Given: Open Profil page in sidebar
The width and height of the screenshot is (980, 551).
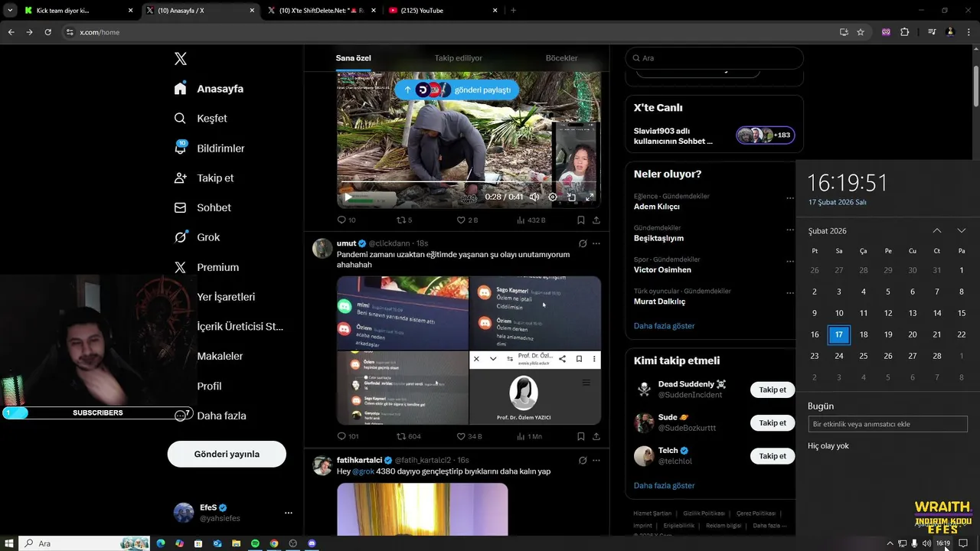Looking at the screenshot, I should [209, 386].
